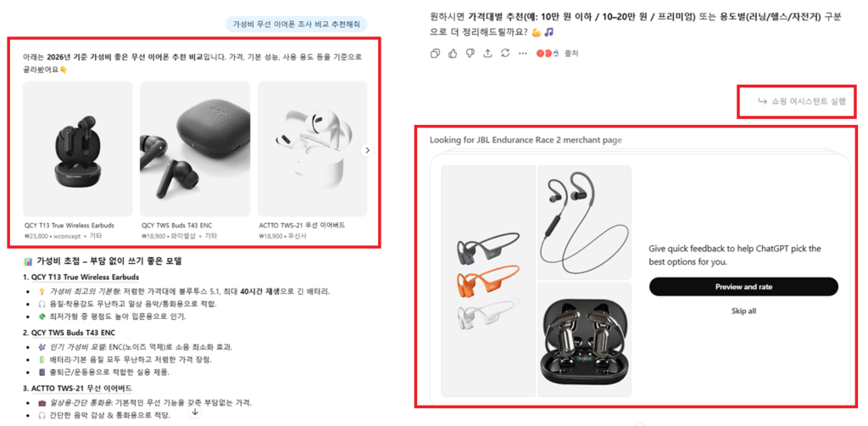Jump to bottom with the down arrow button
Screen dimensions: 868x426
pyautogui.click(x=196, y=412)
